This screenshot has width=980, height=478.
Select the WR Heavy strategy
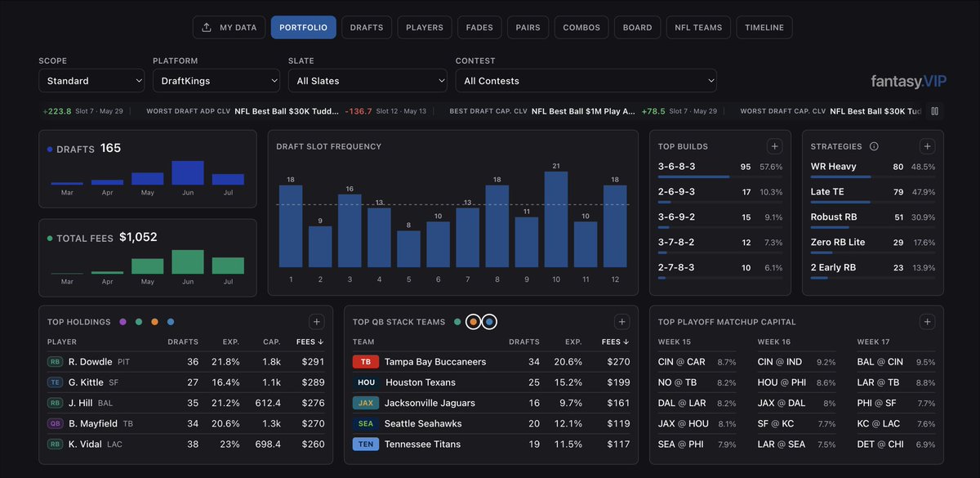[872, 168]
